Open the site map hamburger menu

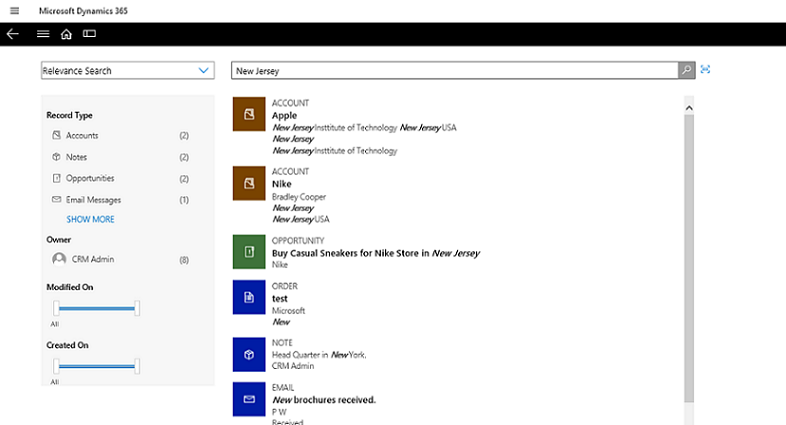[43, 34]
